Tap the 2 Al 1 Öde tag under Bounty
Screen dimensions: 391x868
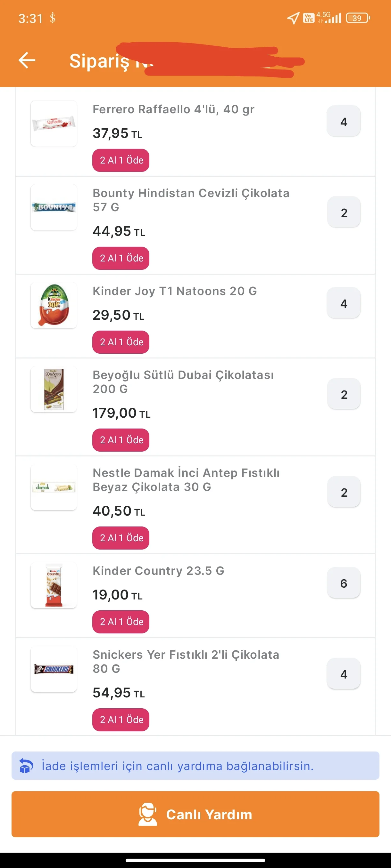(x=121, y=258)
